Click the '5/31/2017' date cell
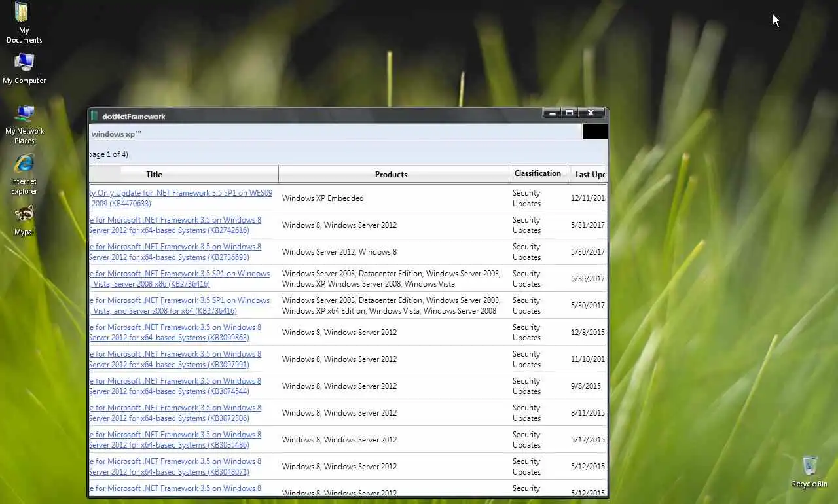 pos(587,225)
